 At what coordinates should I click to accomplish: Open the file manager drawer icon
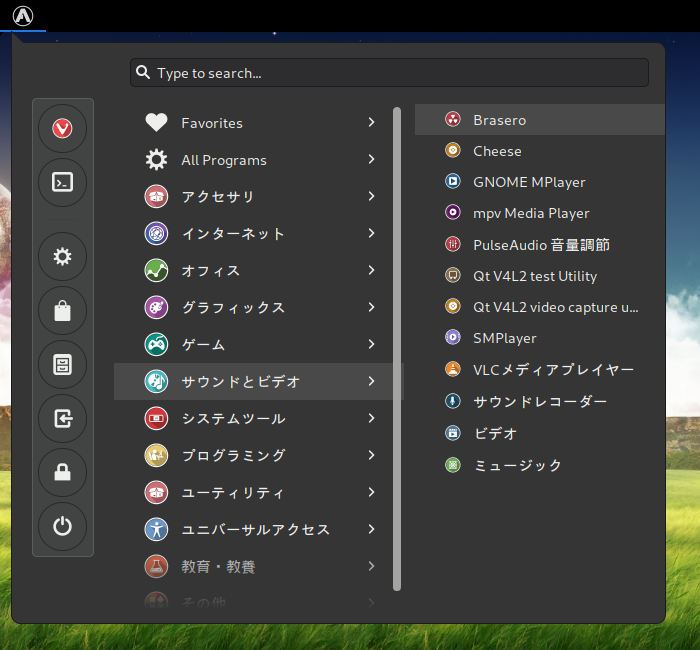pos(62,364)
